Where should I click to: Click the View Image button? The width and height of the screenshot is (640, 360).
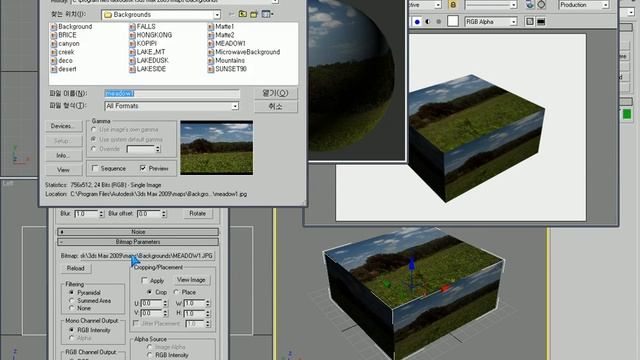[191, 280]
